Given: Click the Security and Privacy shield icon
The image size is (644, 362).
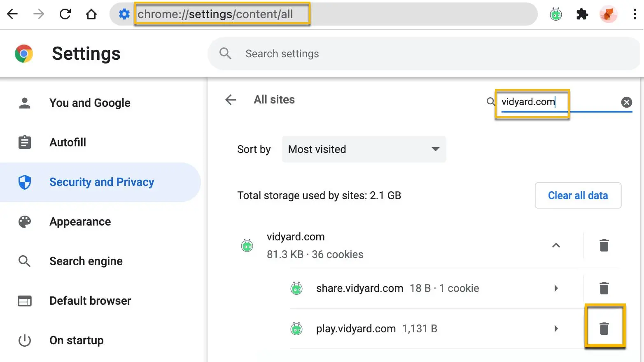Looking at the screenshot, I should click(25, 182).
